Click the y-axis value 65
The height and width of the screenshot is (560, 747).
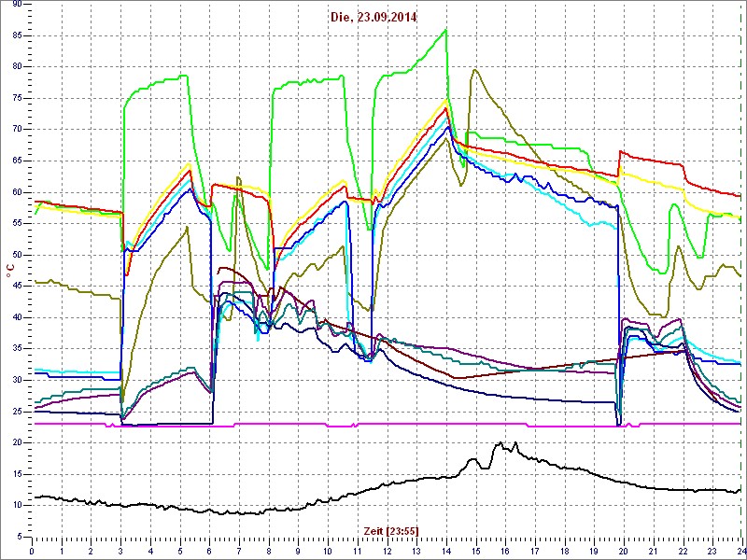[16, 161]
